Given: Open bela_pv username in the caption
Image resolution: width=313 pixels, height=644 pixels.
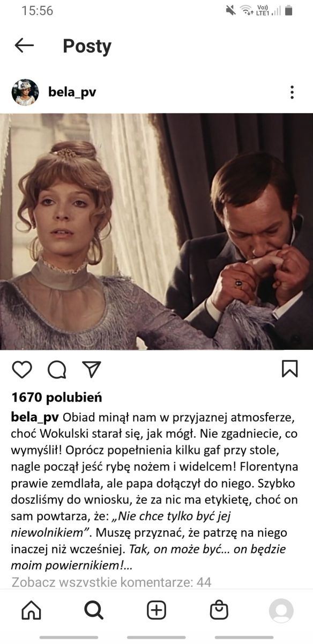Looking at the screenshot, I should click(35, 418).
